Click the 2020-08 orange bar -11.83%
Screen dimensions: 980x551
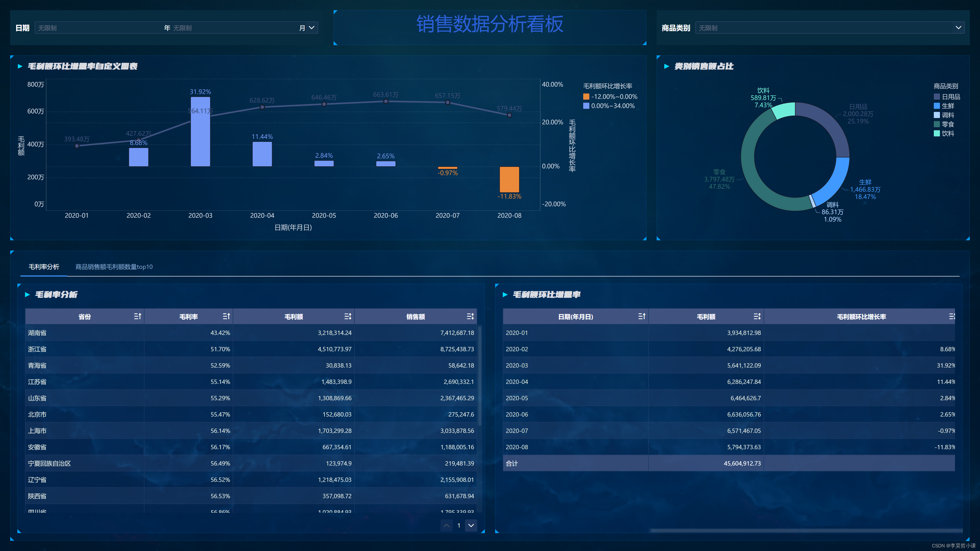(509, 180)
